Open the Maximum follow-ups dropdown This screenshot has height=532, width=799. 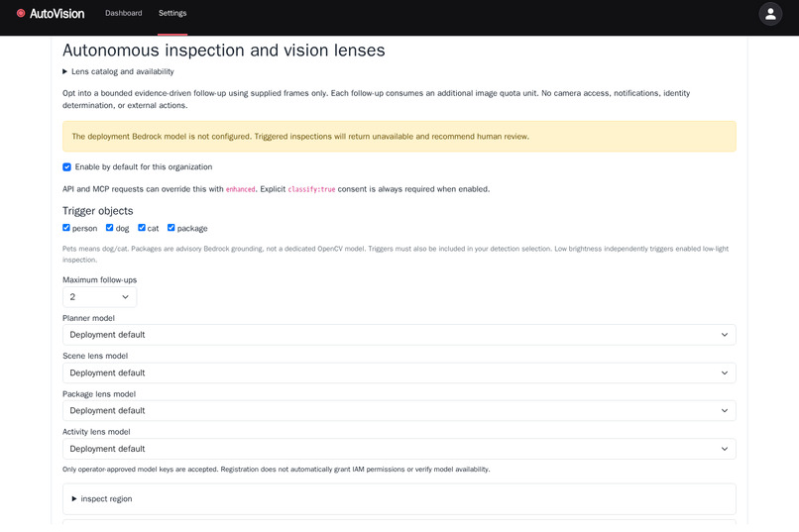point(99,297)
